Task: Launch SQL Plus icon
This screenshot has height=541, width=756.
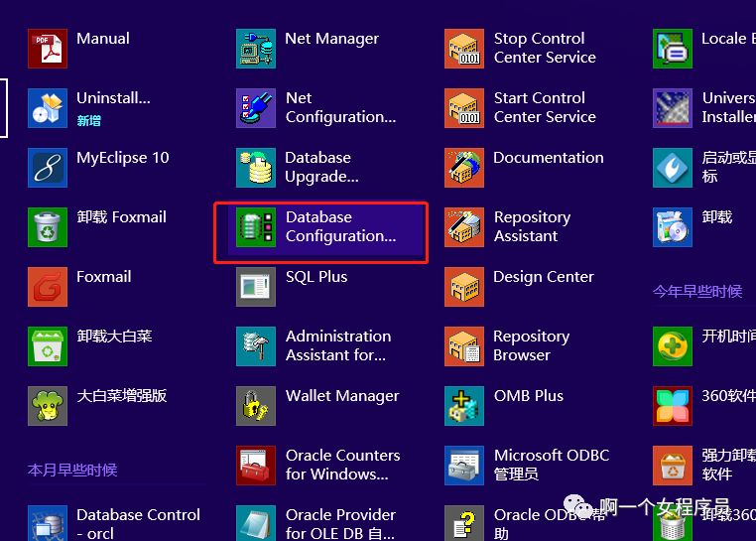Action: point(256,287)
